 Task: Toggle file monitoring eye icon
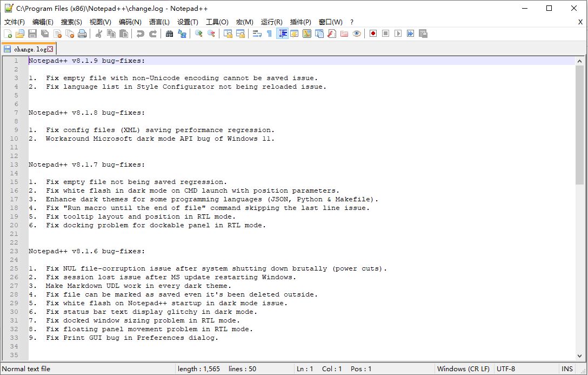pos(357,34)
